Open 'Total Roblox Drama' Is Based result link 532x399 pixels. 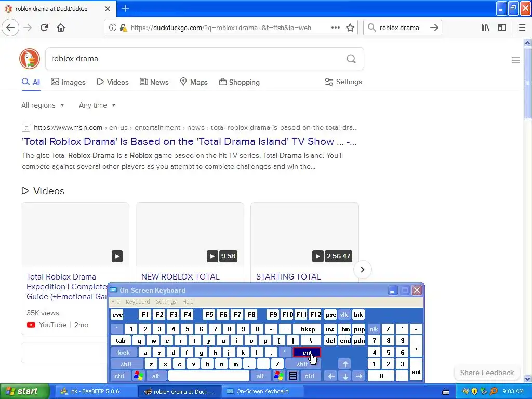[189, 141]
